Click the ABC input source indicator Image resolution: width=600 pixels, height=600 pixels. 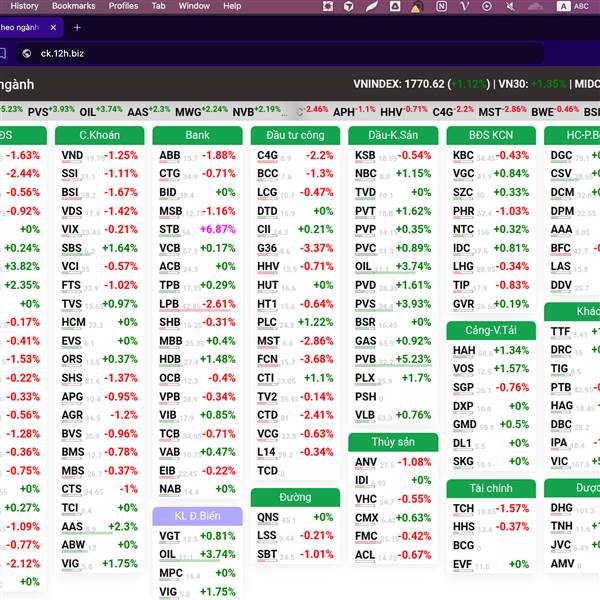click(573, 6)
